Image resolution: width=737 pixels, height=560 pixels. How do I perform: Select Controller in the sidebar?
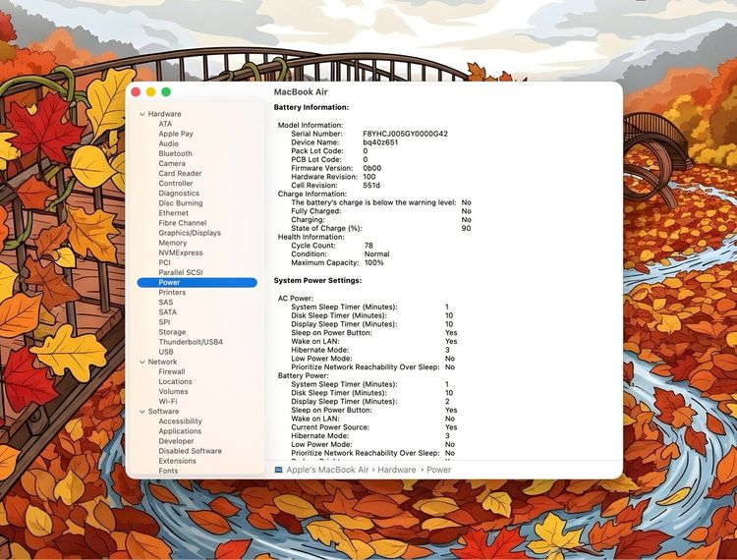pos(175,183)
